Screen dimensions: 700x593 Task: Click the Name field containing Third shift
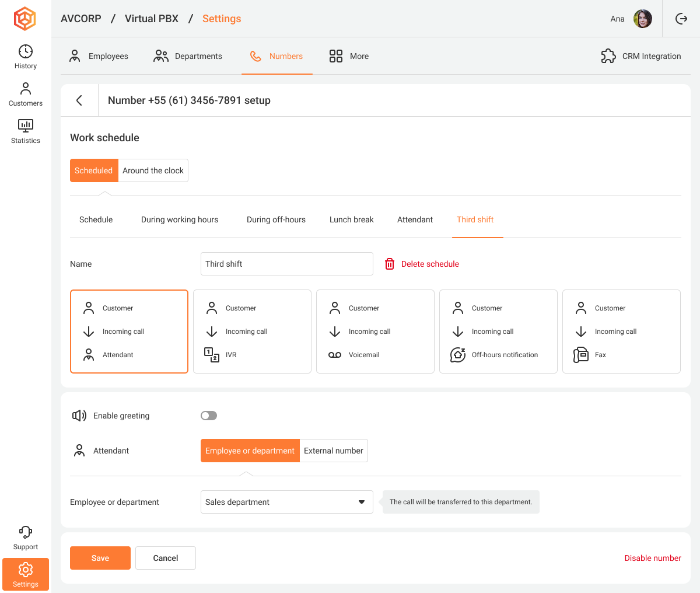coord(287,264)
